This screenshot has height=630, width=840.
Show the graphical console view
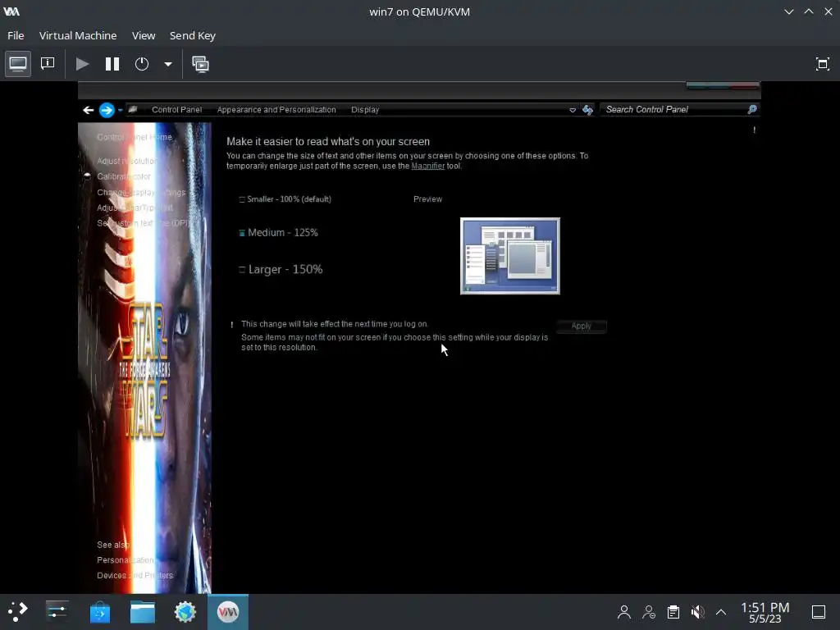pos(18,64)
